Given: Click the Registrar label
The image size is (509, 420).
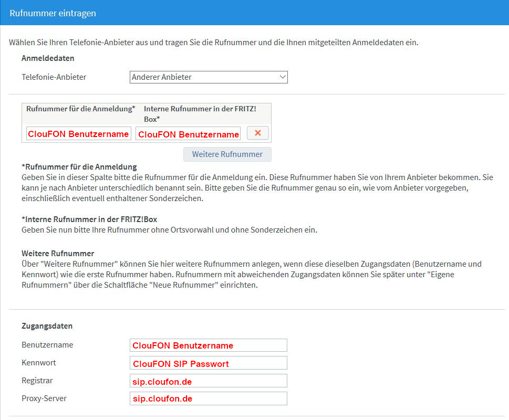Looking at the screenshot, I should click(x=37, y=381).
